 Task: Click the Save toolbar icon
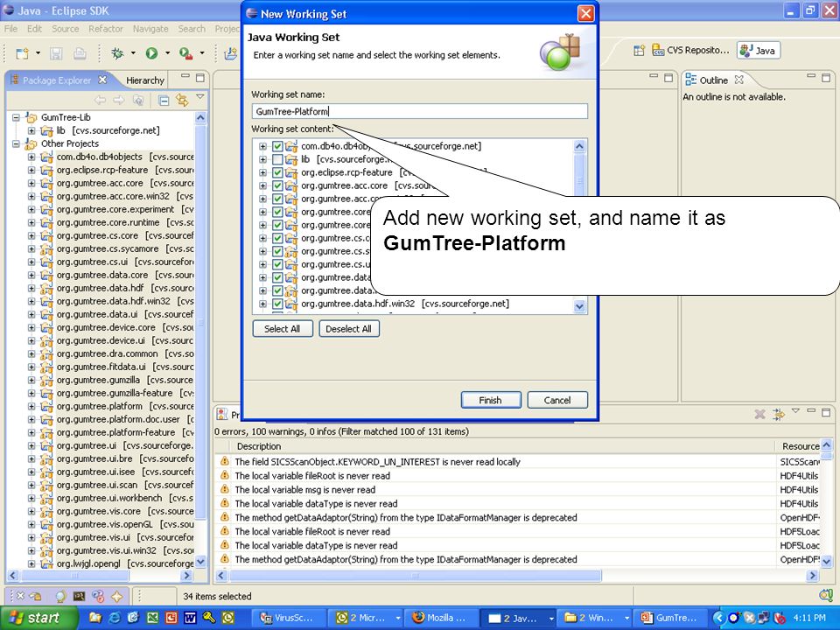point(56,53)
